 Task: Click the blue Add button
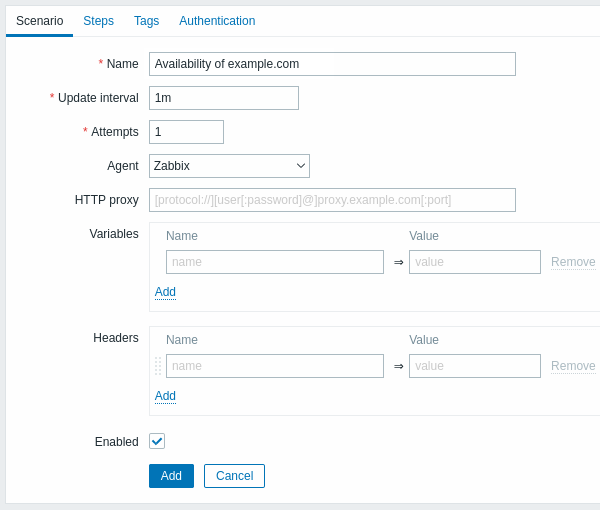[x=171, y=476]
